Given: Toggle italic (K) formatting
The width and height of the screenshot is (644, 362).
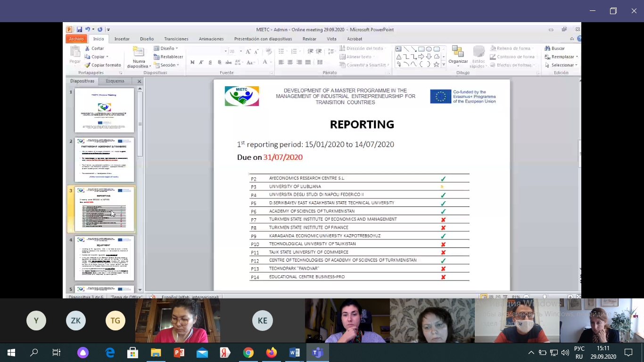Looking at the screenshot, I should pos(201,62).
